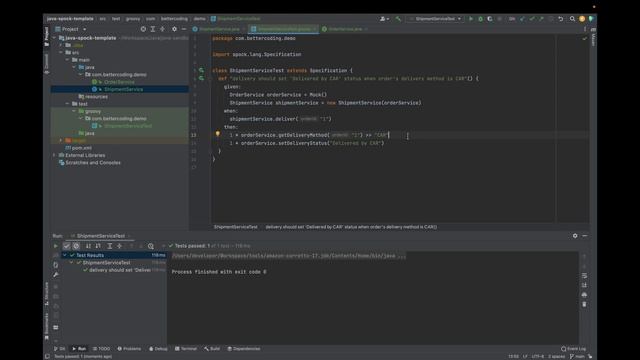Expand all test results in the Run panel

coord(110,246)
